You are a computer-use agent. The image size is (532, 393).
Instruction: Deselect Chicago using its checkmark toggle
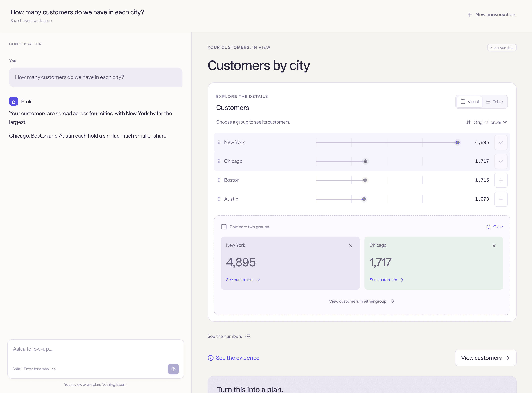tap(501, 161)
